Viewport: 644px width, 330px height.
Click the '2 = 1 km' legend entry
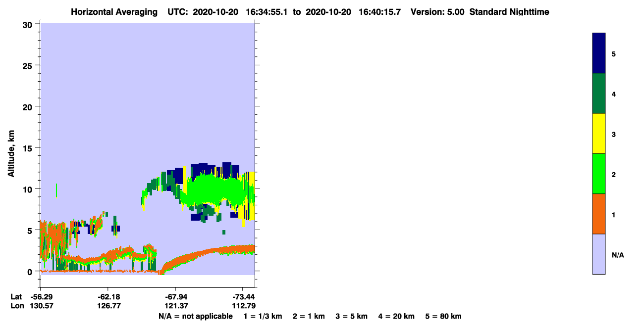(309, 316)
